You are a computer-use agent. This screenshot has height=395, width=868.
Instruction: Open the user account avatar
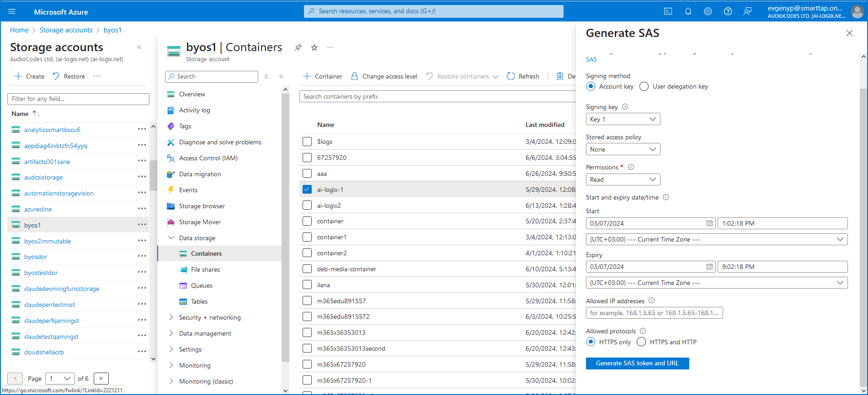tap(857, 11)
